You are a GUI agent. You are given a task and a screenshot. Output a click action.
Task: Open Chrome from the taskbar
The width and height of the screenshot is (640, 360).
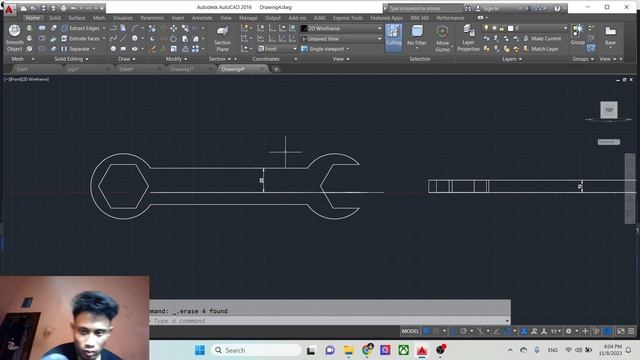coord(367,350)
